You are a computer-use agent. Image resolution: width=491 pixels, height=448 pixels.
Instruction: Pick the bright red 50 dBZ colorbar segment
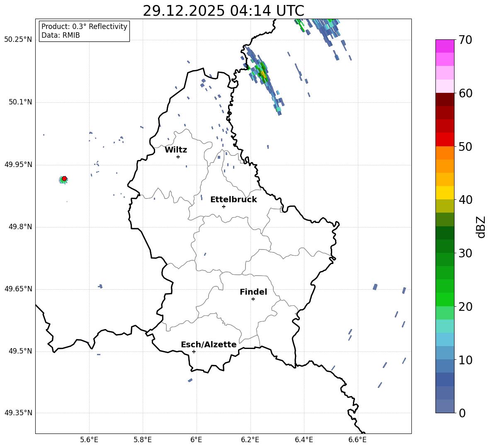click(445, 139)
